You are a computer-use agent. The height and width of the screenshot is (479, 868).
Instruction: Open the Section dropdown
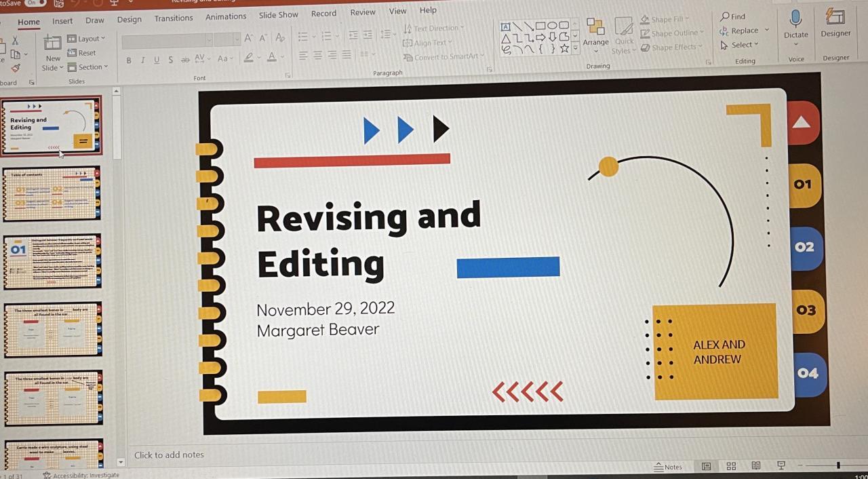click(87, 67)
